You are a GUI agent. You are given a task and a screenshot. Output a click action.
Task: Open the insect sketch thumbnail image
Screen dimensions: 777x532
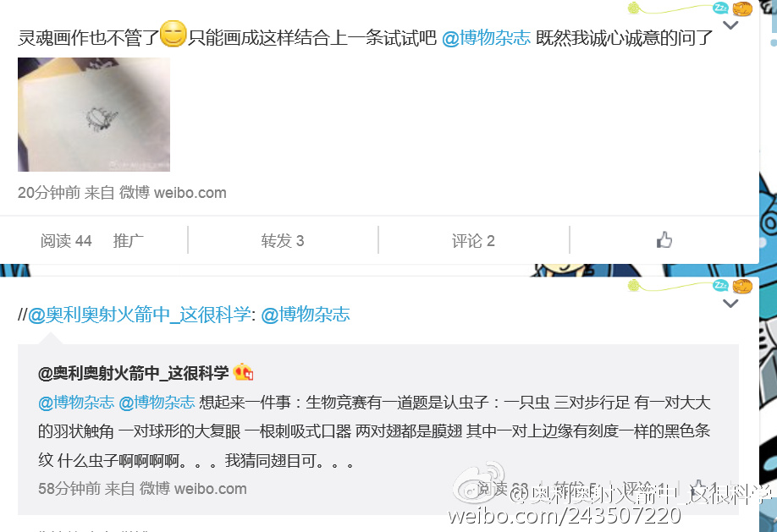point(94,114)
